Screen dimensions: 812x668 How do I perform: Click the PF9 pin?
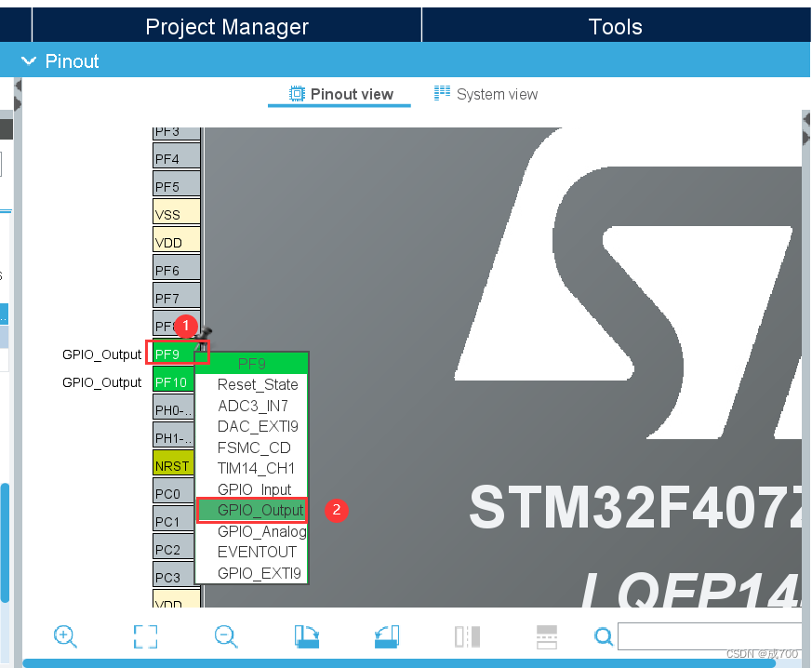click(x=176, y=354)
